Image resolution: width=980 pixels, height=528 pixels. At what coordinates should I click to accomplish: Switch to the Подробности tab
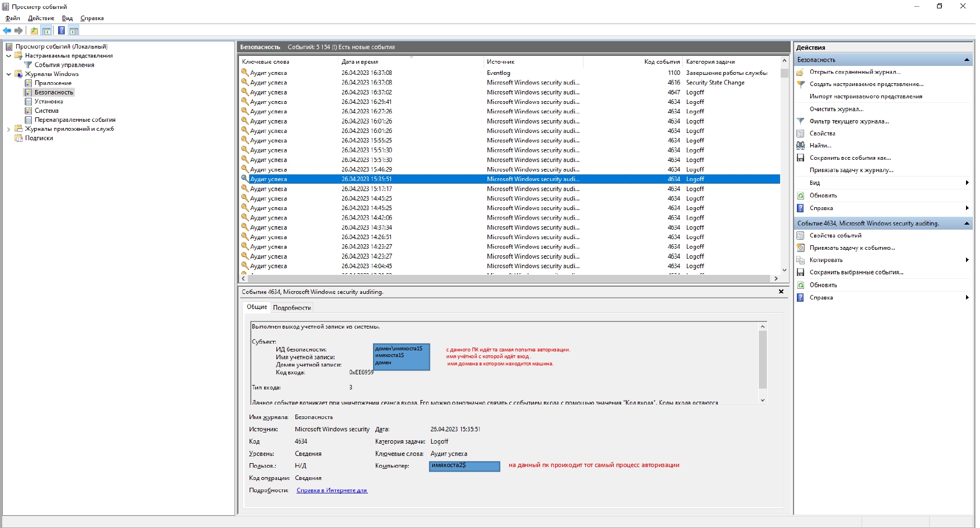291,308
